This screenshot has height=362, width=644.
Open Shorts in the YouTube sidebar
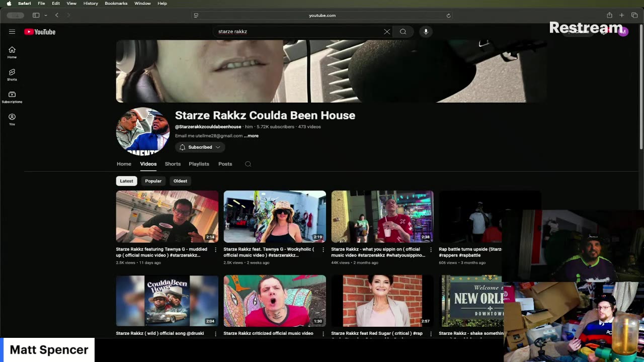coord(12,74)
